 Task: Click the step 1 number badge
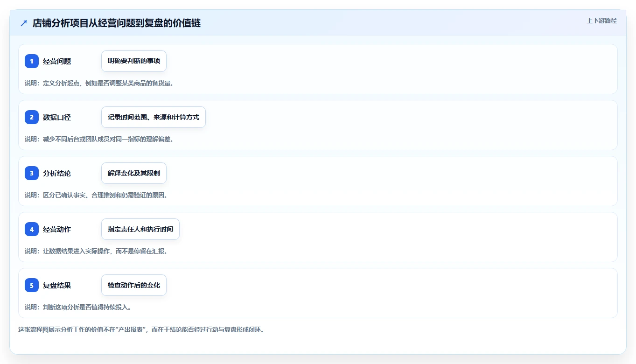click(32, 61)
